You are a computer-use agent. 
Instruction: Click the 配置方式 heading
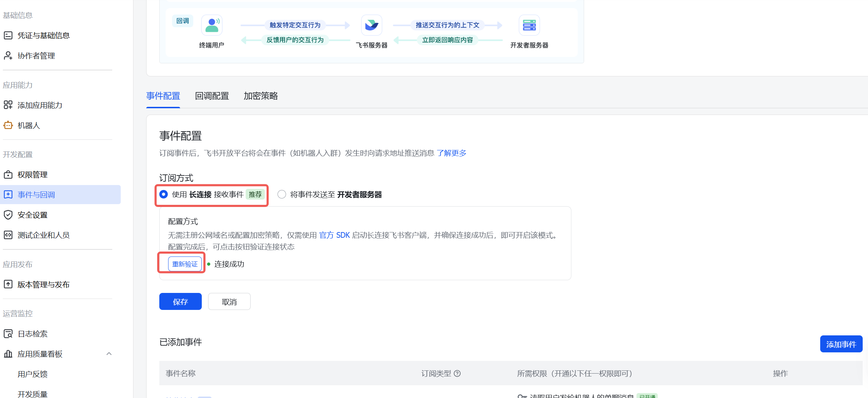(183, 221)
